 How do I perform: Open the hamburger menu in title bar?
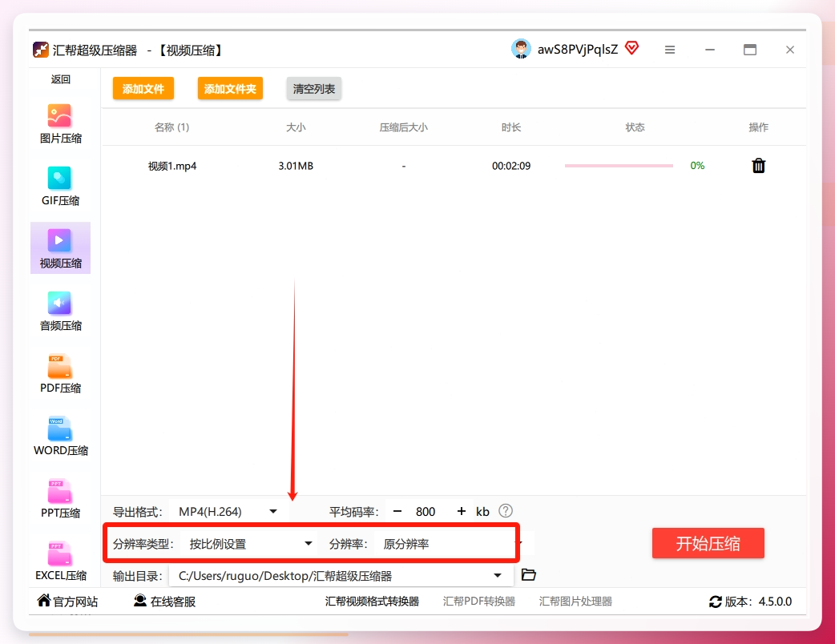(670, 50)
